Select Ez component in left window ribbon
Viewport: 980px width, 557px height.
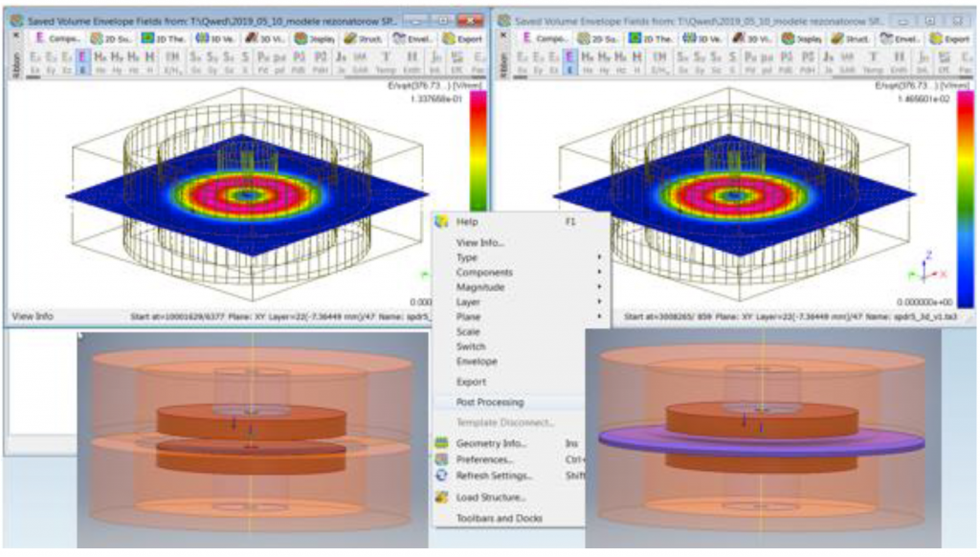67,62
